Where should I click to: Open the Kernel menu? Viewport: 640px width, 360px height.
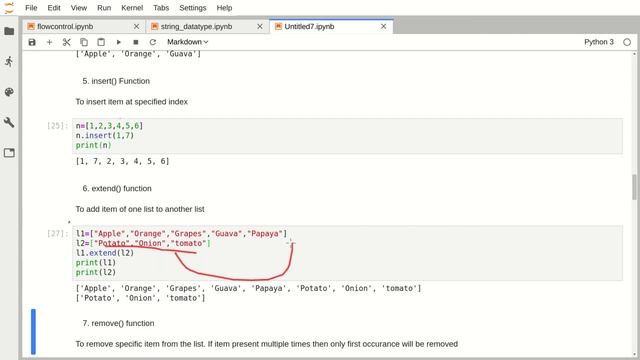[x=132, y=8]
